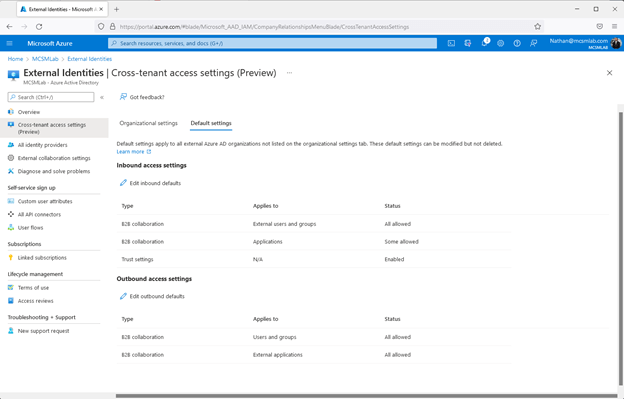Click the outbound "External applications" cell
The width and height of the screenshot is (624, 399).
click(278, 355)
